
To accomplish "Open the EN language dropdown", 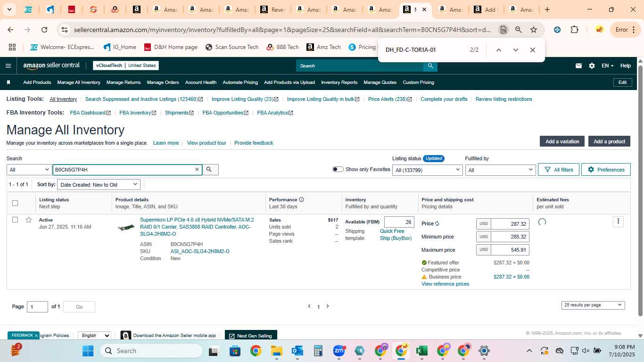I will pyautogui.click(x=607, y=66).
